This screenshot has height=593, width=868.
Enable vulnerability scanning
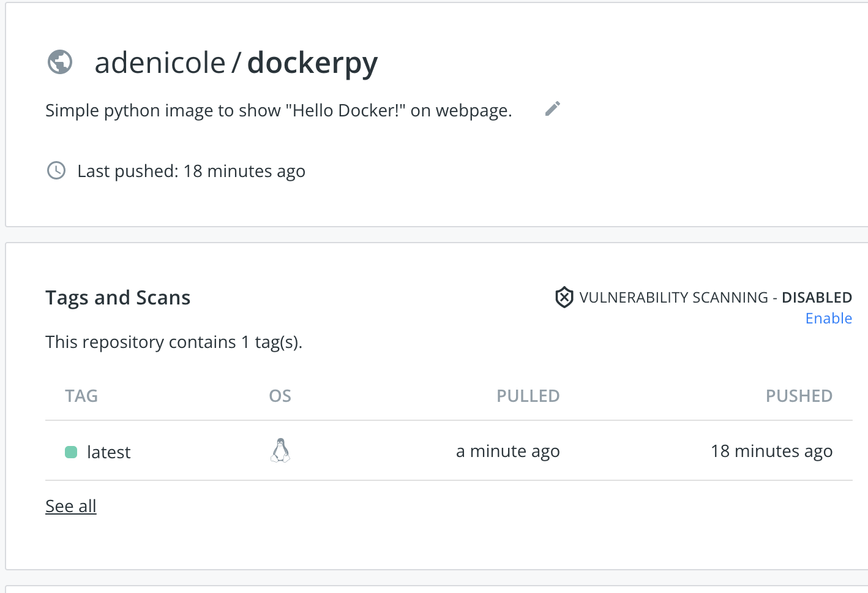(x=829, y=319)
